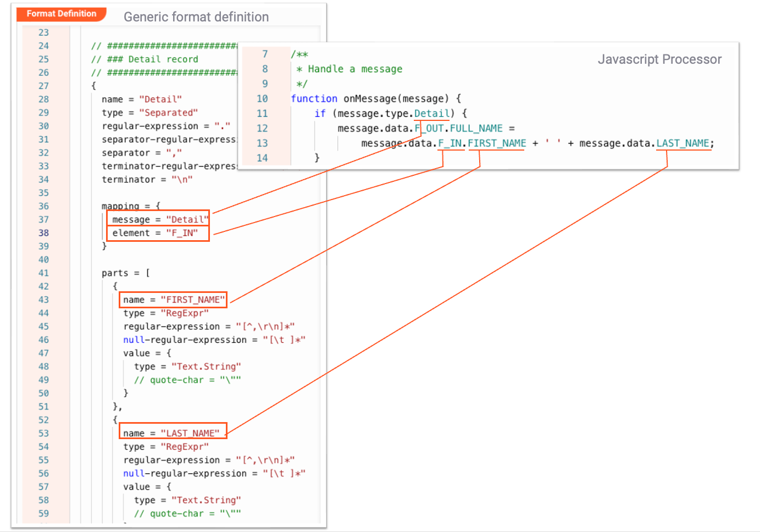Click the orange "Format Definition" badge
The width and height of the screenshot is (760, 532).
[x=61, y=14]
